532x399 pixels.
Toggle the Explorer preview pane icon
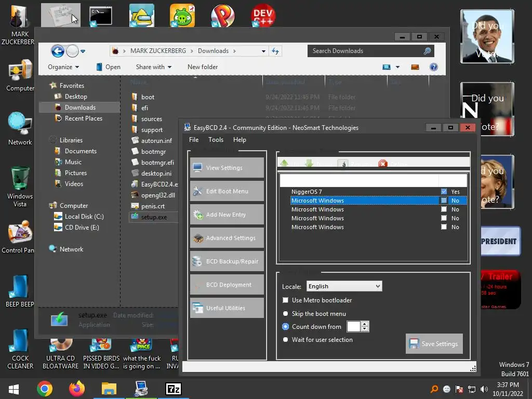pyautogui.click(x=415, y=67)
